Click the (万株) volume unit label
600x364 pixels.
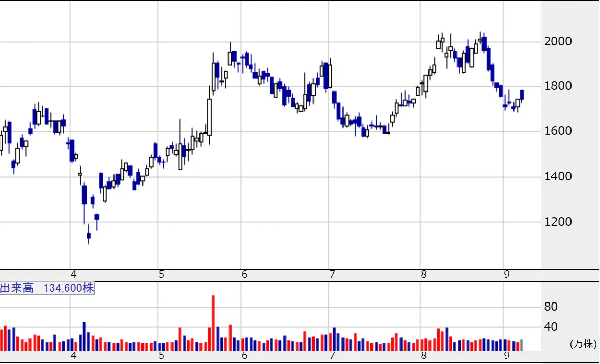click(583, 343)
